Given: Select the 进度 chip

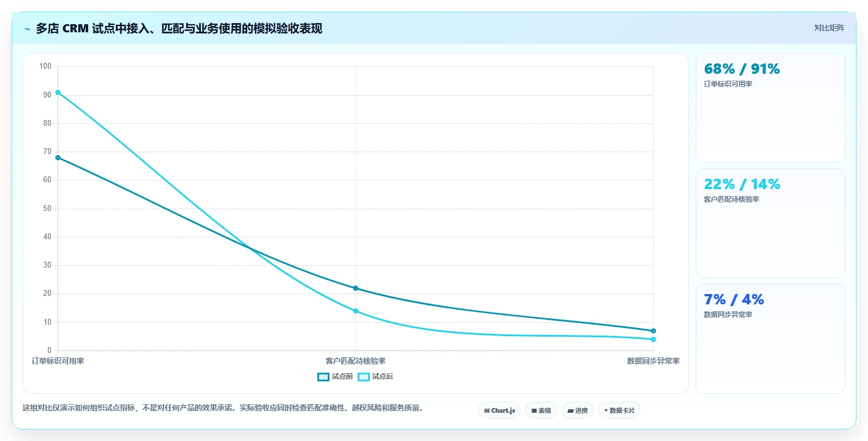Looking at the screenshot, I should [578, 410].
